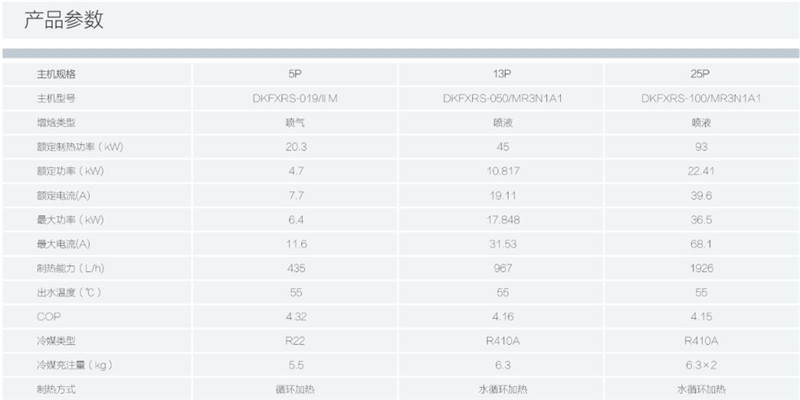This screenshot has width=800, height=400.
Task: Click the 额定制热功率 (kW) row label
Action: pyautogui.click(x=80, y=147)
